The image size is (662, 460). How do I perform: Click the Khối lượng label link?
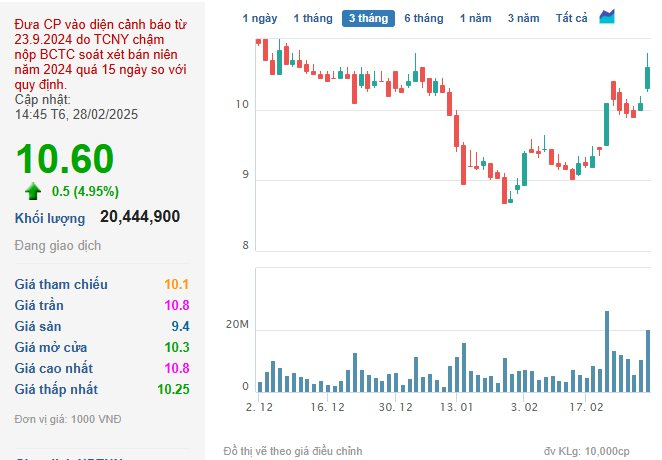point(50,218)
